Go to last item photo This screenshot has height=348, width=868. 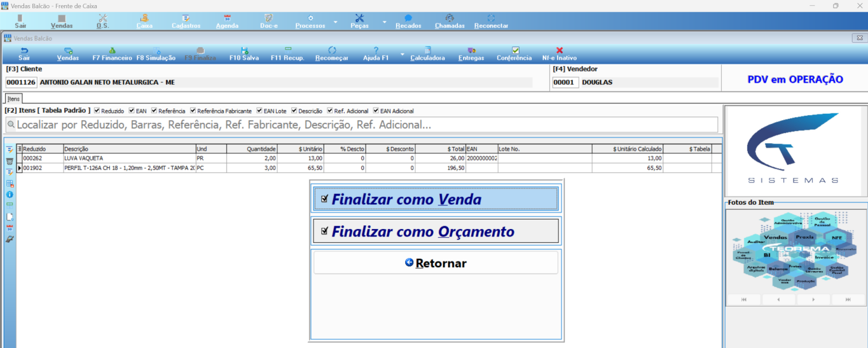click(x=848, y=299)
